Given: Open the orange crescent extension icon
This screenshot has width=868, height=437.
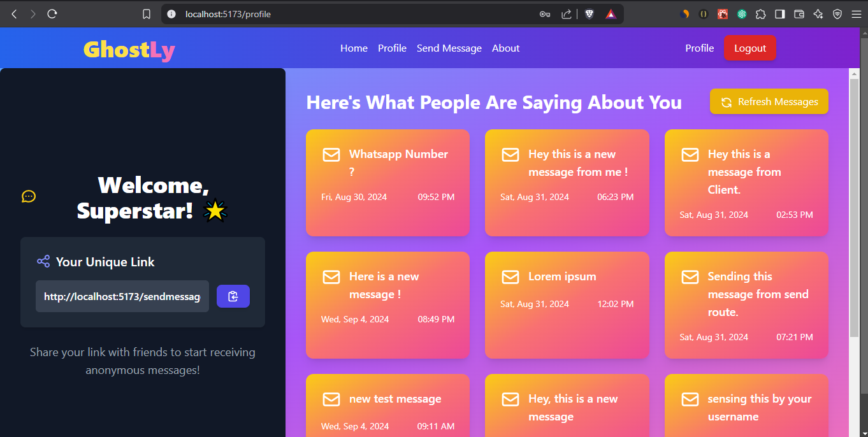Looking at the screenshot, I should point(686,14).
